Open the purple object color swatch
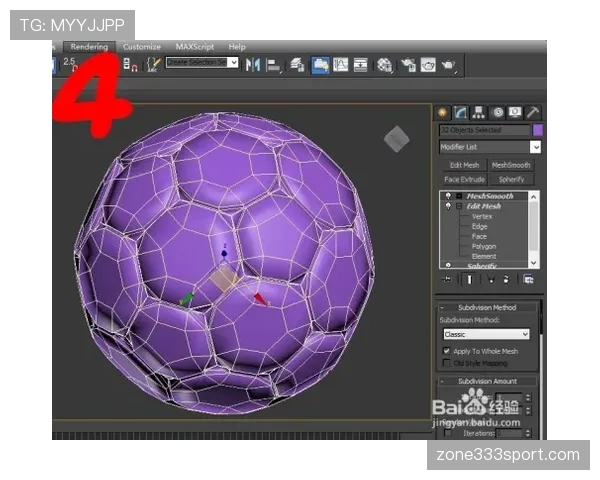 (x=538, y=130)
